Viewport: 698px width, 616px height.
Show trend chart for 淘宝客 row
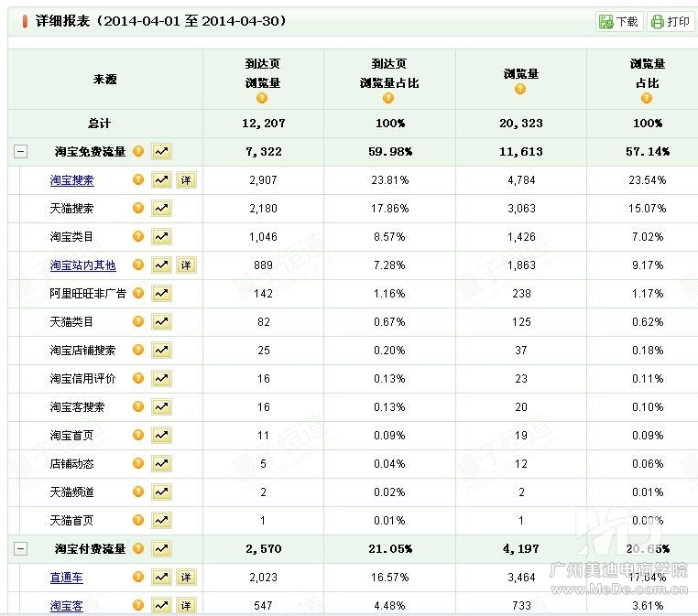coord(161,605)
